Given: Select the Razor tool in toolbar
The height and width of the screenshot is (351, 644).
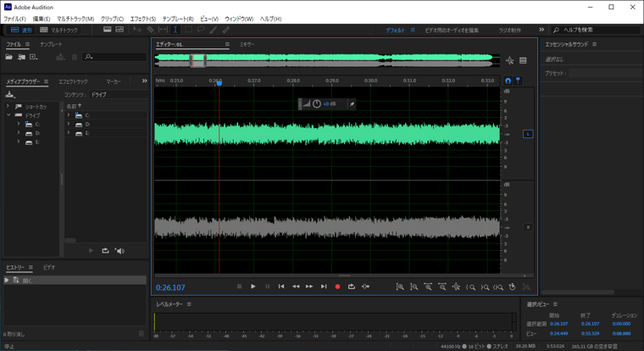Looking at the screenshot, I should pos(150,30).
